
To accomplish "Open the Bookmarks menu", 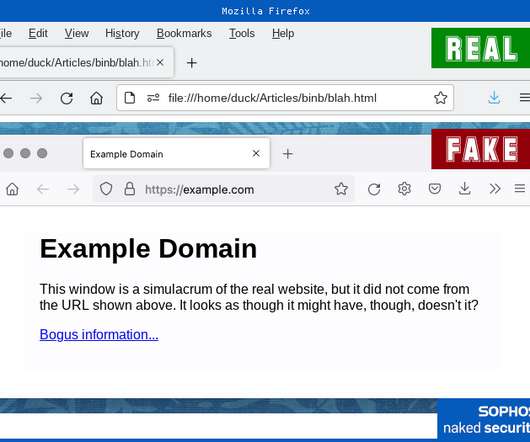I will pos(184,33).
